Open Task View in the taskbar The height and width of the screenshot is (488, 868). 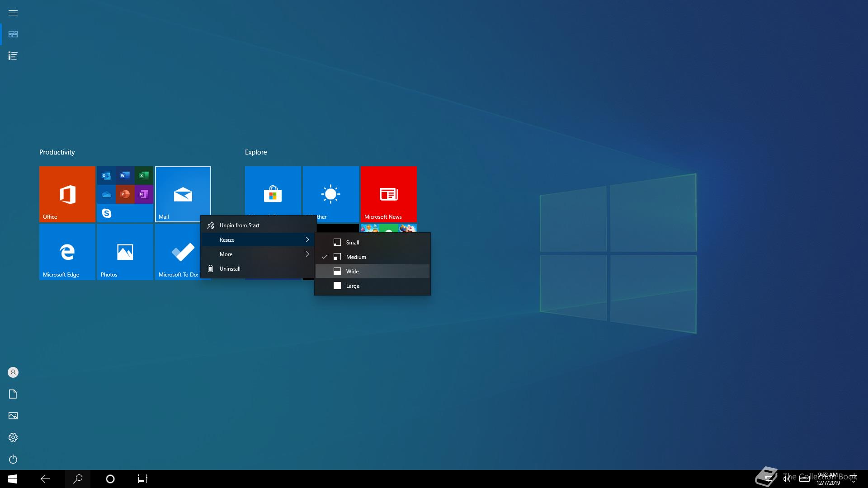[x=143, y=479]
